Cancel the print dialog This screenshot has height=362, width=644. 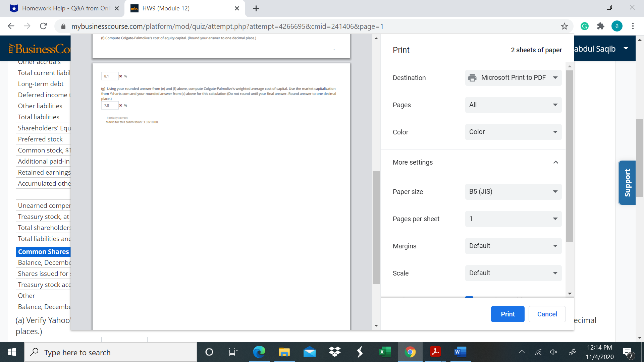[x=547, y=314]
